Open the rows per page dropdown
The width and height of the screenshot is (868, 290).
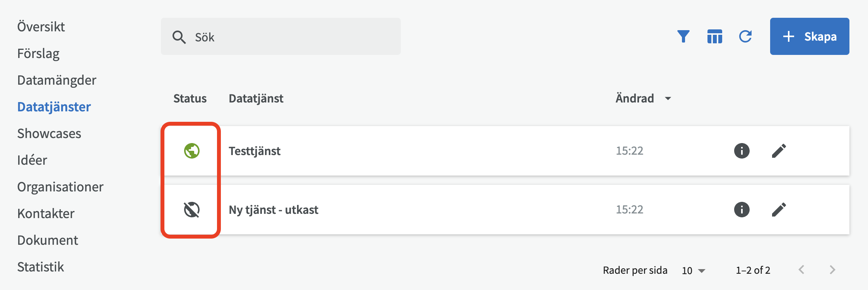[694, 270]
